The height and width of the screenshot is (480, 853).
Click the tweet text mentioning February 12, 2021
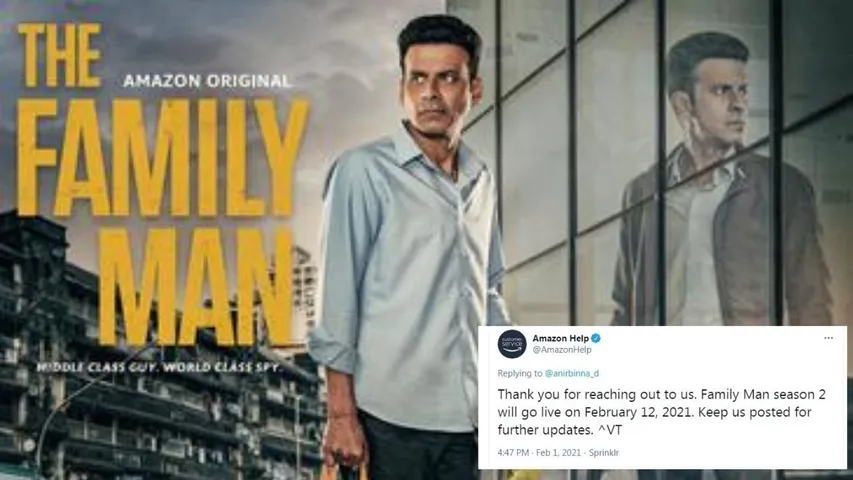pos(661,412)
